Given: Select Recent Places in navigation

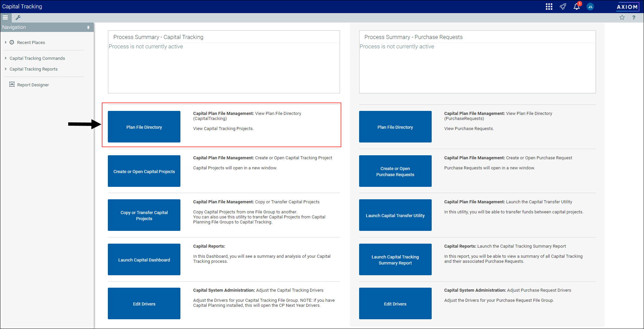Looking at the screenshot, I should pyautogui.click(x=31, y=43).
